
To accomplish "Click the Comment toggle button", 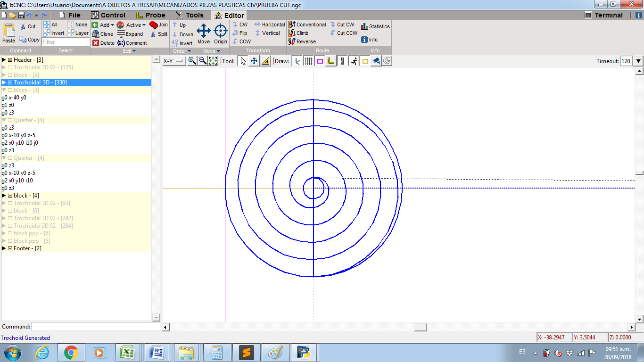I will pos(132,43).
